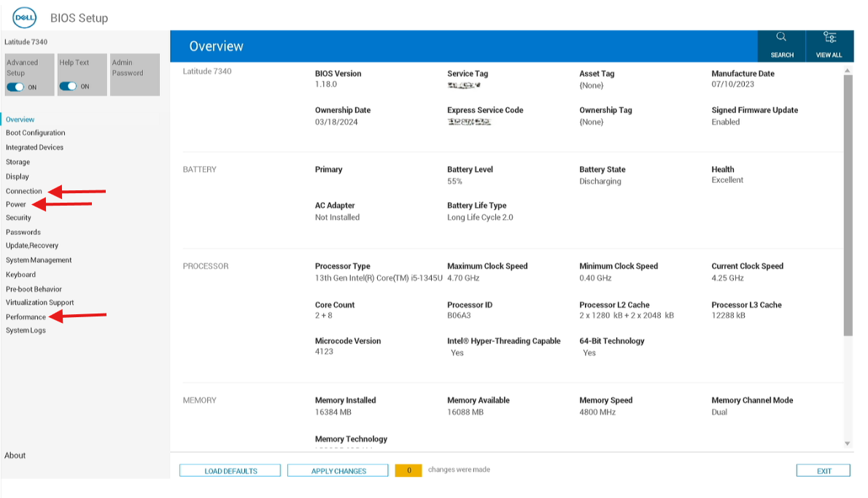Click Memory Installed 16384 MB value
Image resolution: width=868 pixels, height=498 pixels.
[333, 412]
